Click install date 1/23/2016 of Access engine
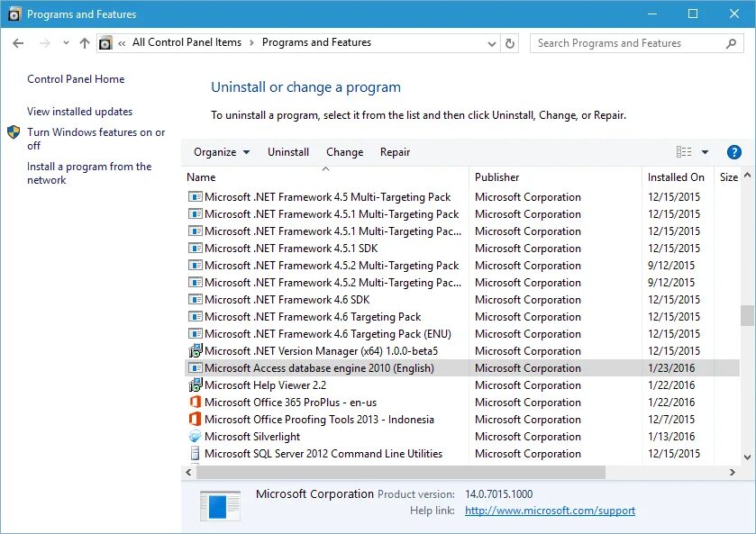This screenshot has width=756, height=534. 671,368
